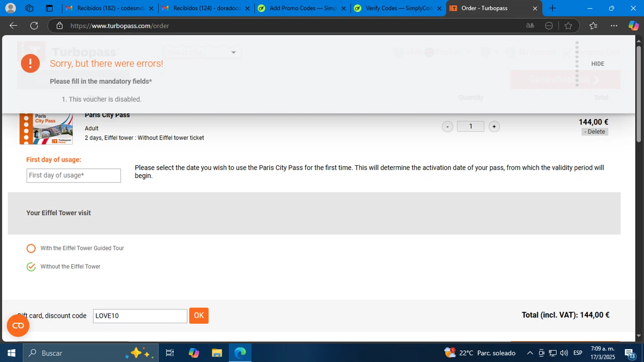Click scrollbar down arrow

[639, 336]
